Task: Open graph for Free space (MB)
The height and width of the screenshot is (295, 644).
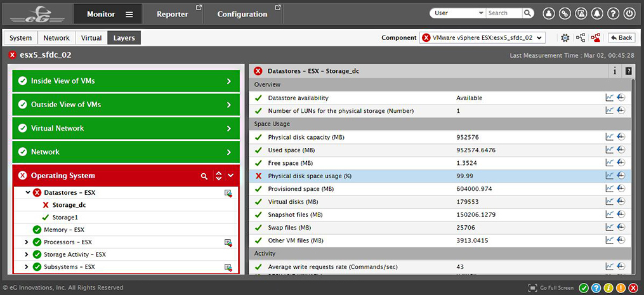Action: [610, 162]
